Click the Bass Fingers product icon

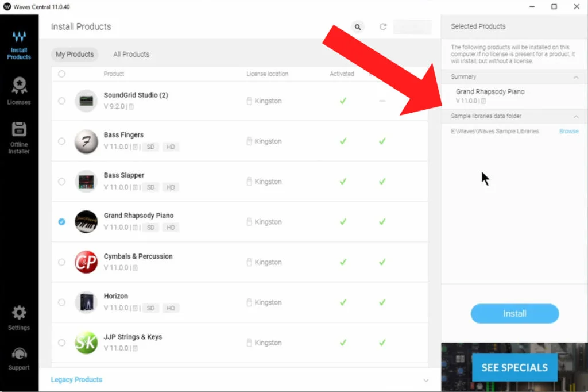click(x=86, y=141)
